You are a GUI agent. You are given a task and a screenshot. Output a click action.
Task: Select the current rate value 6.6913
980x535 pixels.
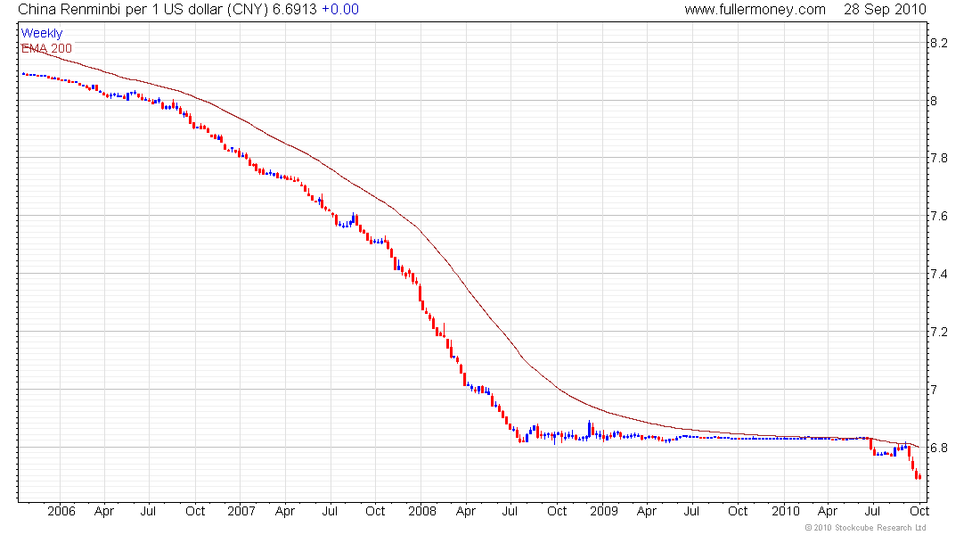(294, 10)
